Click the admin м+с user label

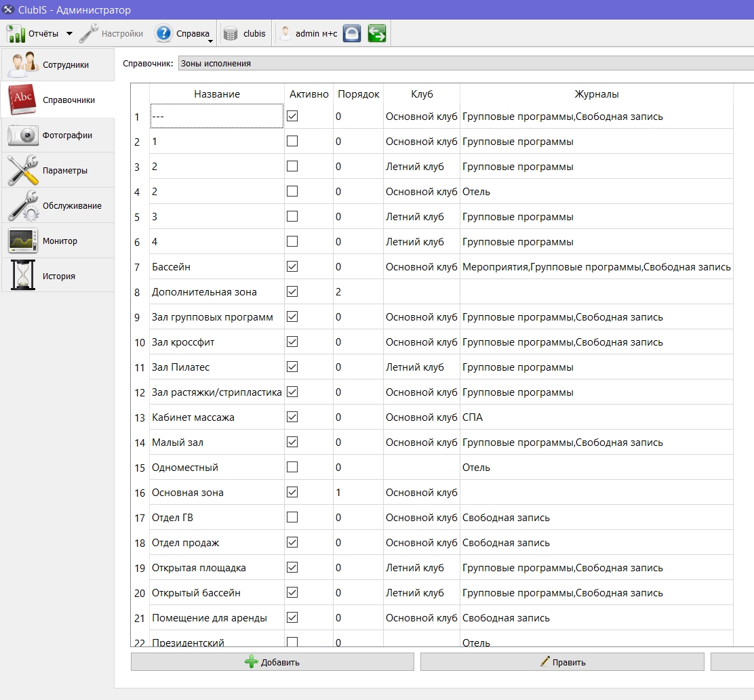(x=316, y=34)
